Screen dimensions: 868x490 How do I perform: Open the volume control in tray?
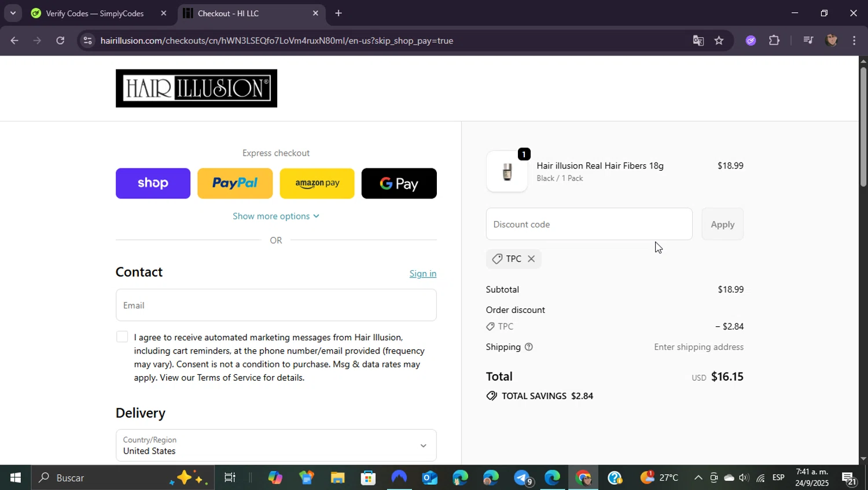(x=744, y=478)
